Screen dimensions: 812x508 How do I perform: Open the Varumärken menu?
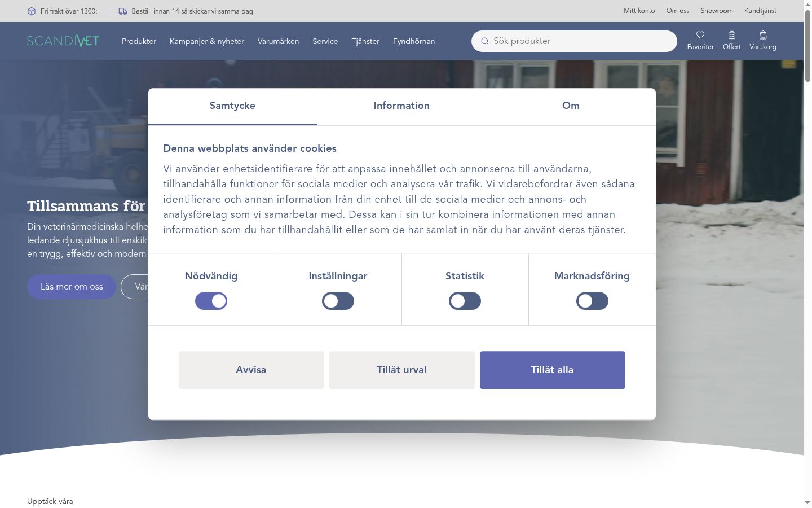[x=278, y=41]
